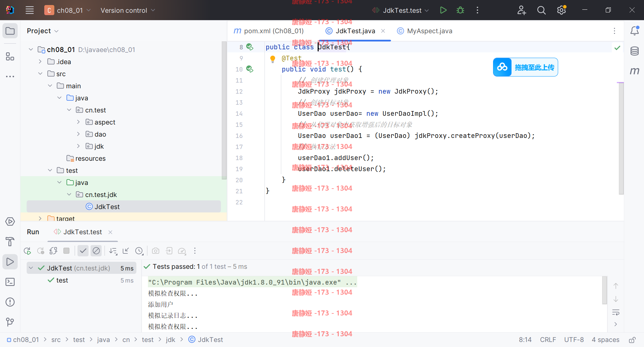
Task: Collapse JdkTest test result node
Action: tap(31, 268)
